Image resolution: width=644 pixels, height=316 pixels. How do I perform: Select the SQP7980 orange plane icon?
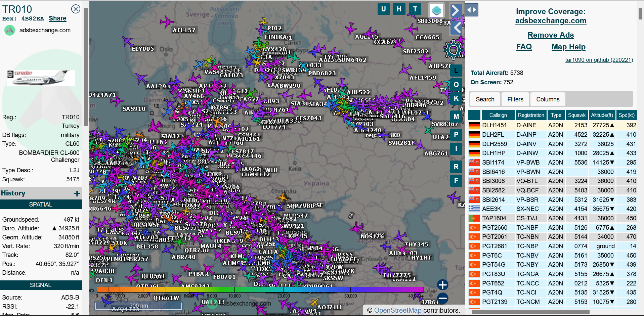(x=283, y=197)
